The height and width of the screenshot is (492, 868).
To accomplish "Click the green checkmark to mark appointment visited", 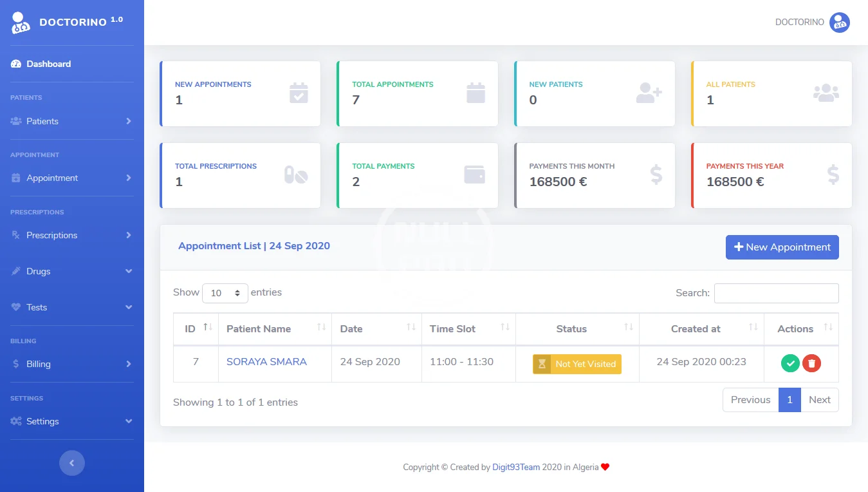I will click(790, 363).
